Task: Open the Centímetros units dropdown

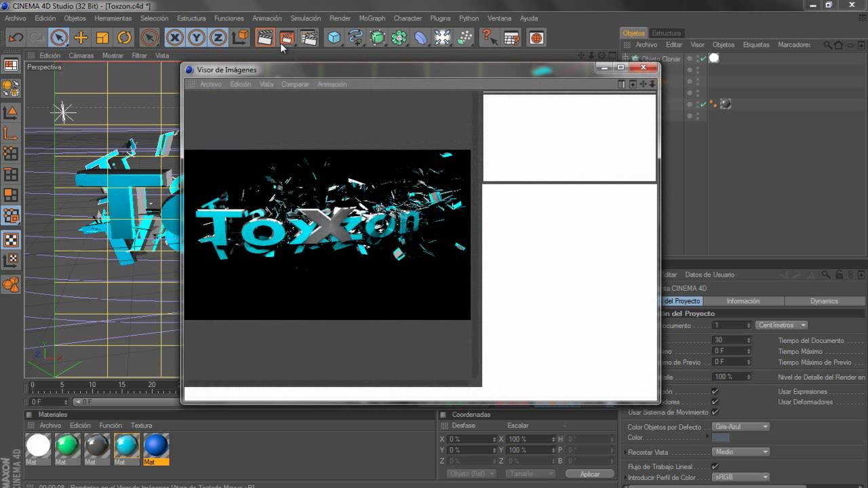Action: tap(782, 325)
